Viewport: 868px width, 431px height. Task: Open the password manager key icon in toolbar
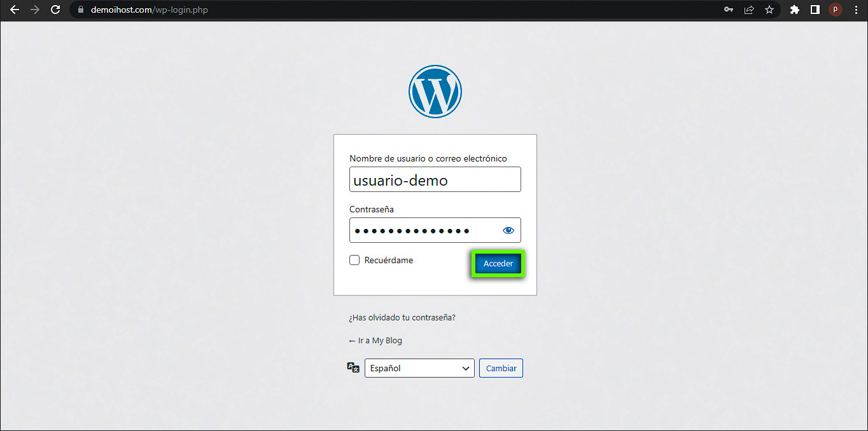(x=728, y=10)
